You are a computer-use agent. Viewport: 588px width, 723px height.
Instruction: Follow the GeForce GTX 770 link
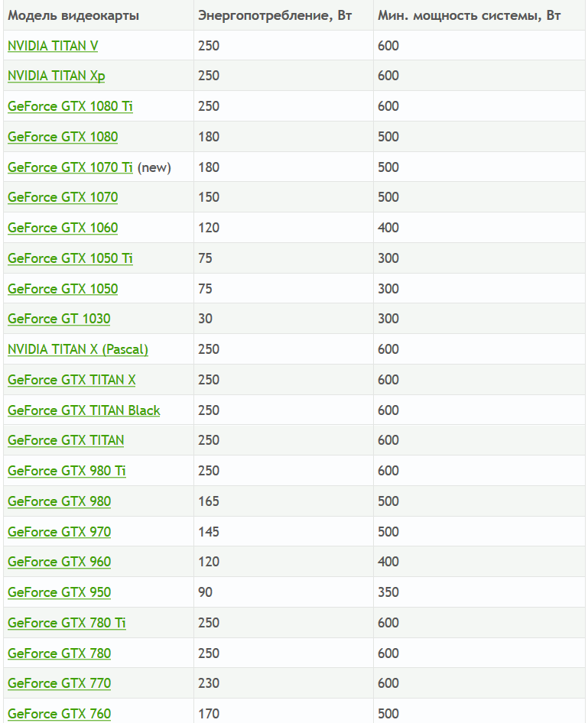coord(59,683)
